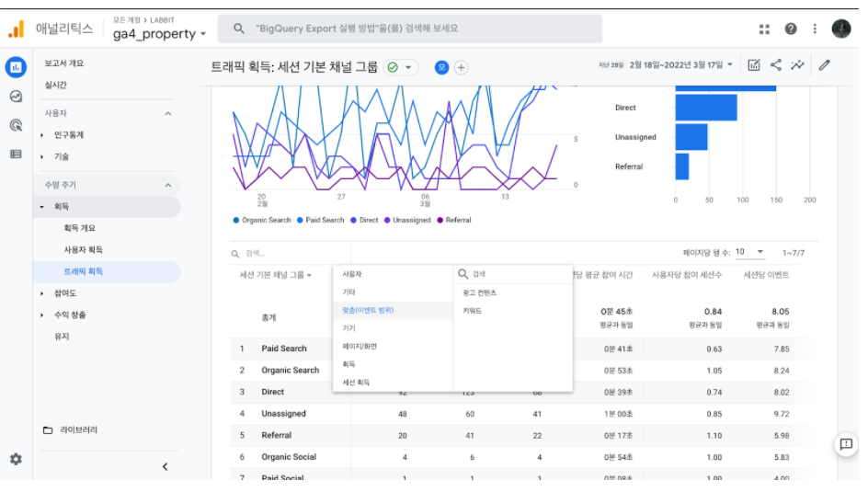Image resolution: width=868 pixels, height=492 pixels.
Task: Toggle the Unassigned legend series
Action: click(407, 221)
